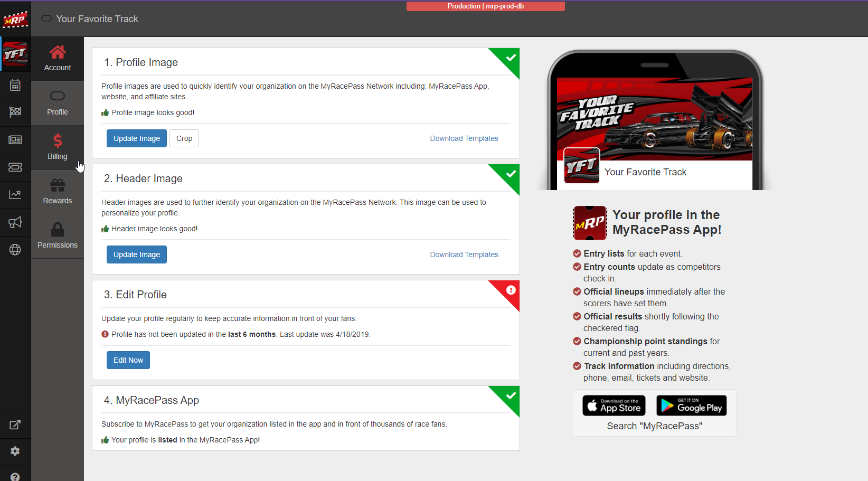Open the newspaper icon in the sidebar
Image resolution: width=868 pixels, height=481 pixels.
(x=15, y=140)
